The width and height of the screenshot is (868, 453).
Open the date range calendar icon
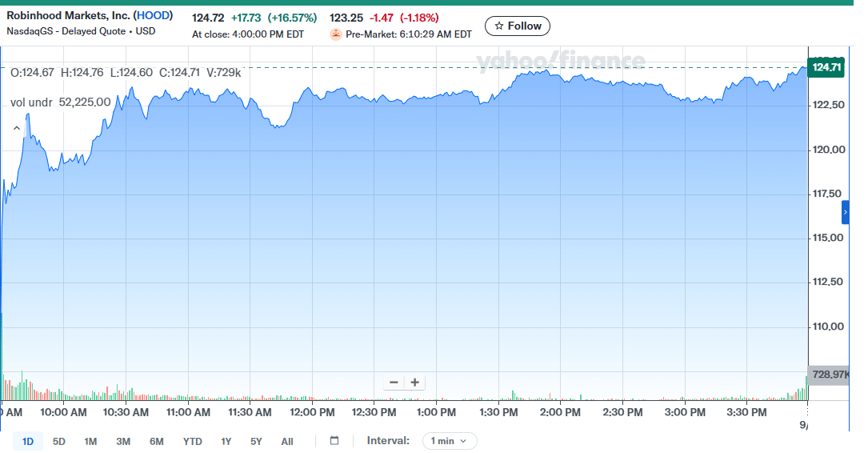coord(334,441)
